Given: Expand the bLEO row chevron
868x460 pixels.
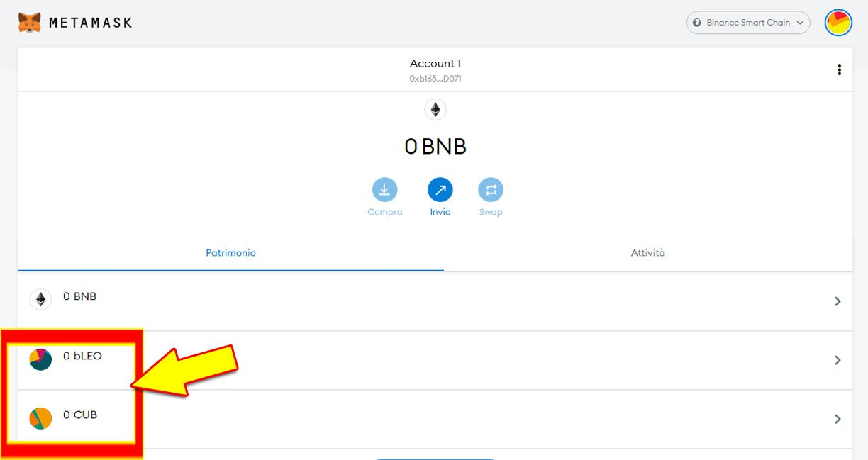Looking at the screenshot, I should (x=838, y=360).
